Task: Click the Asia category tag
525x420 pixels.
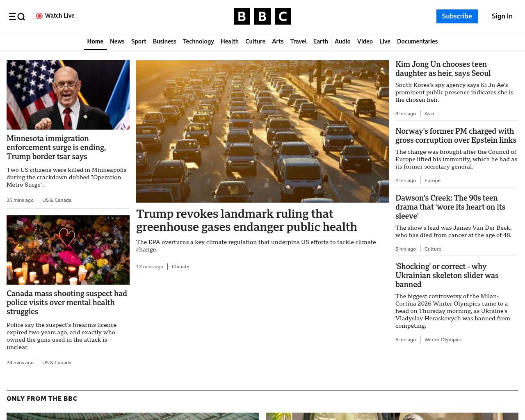Action: click(429, 114)
